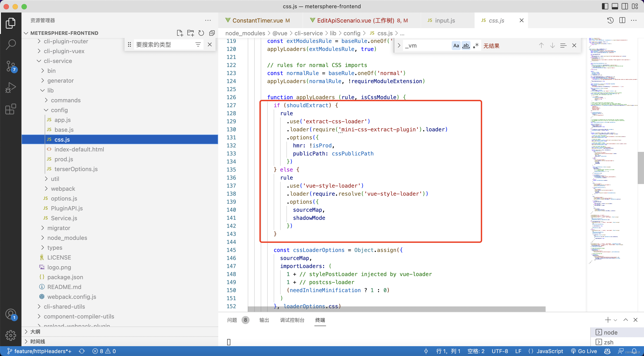Refresh the explorer file tree
Image resolution: width=644 pixels, height=356 pixels.
201,33
